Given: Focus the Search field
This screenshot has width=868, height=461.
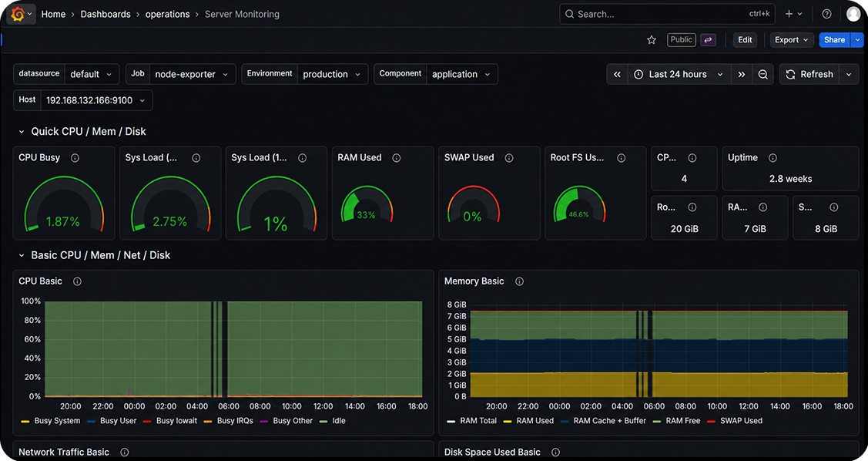Looking at the screenshot, I should [667, 14].
